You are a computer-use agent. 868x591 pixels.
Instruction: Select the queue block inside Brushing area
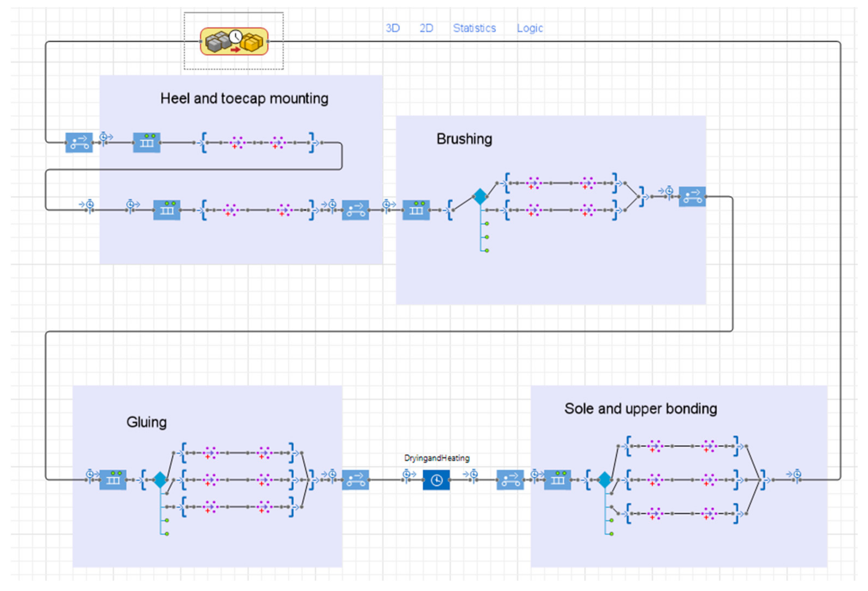416,210
